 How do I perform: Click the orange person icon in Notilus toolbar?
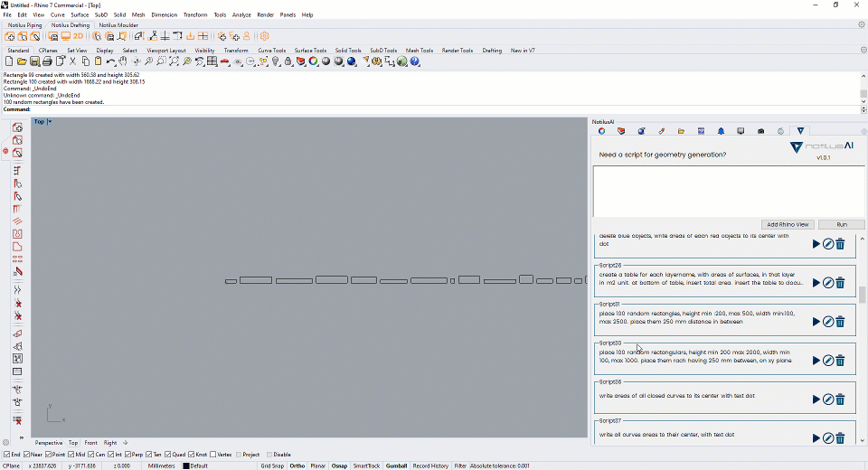point(246,36)
